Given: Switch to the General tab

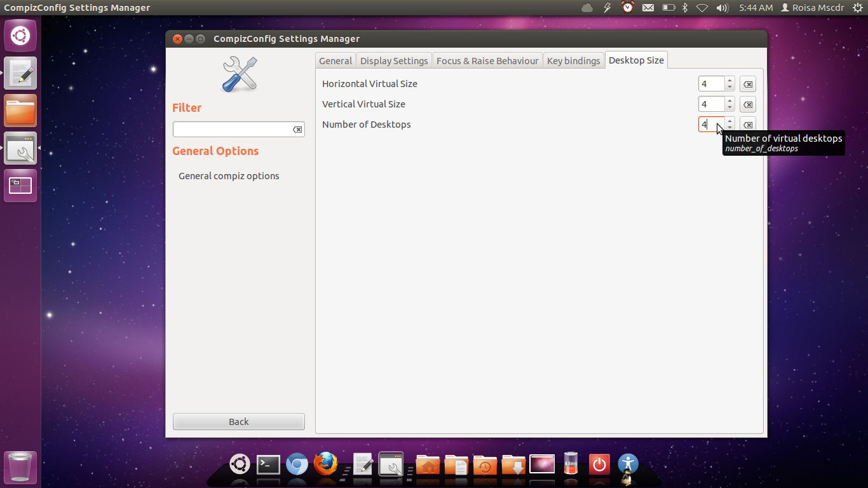Looking at the screenshot, I should point(336,60).
